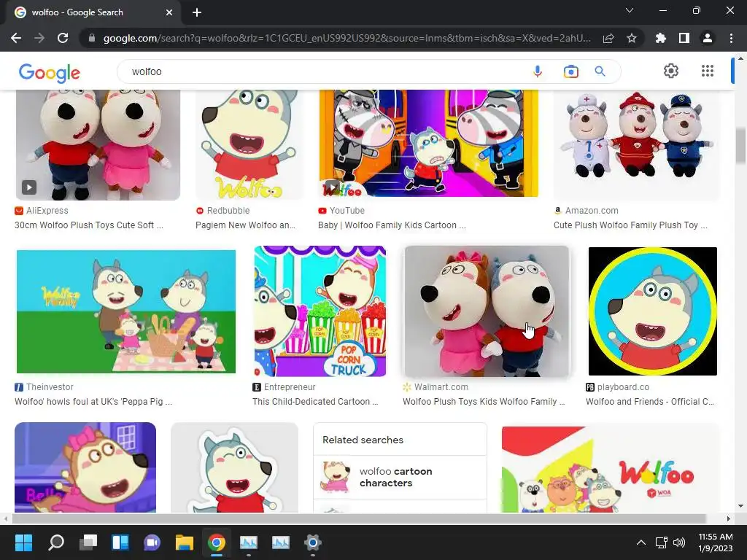The image size is (747, 560).
Task: Click the vertical page scrollbar thumb
Action: pos(740,146)
